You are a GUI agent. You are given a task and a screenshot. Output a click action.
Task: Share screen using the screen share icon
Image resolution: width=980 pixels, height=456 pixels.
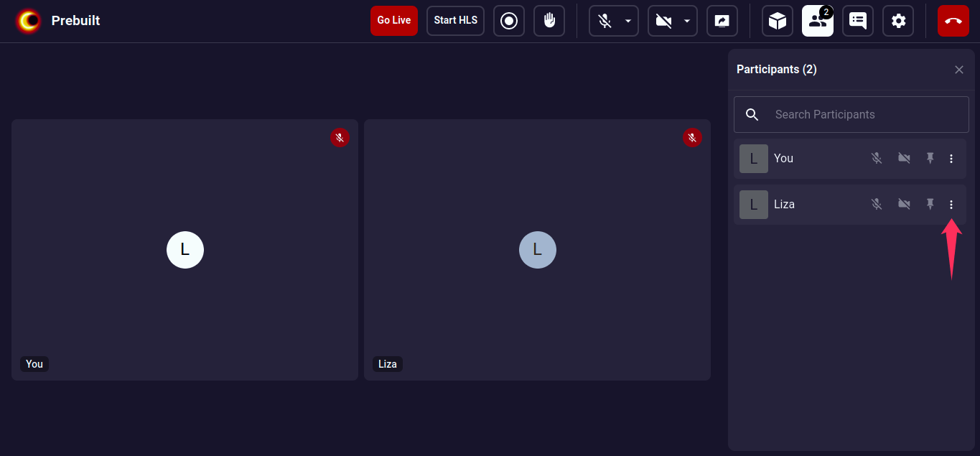pyautogui.click(x=722, y=21)
